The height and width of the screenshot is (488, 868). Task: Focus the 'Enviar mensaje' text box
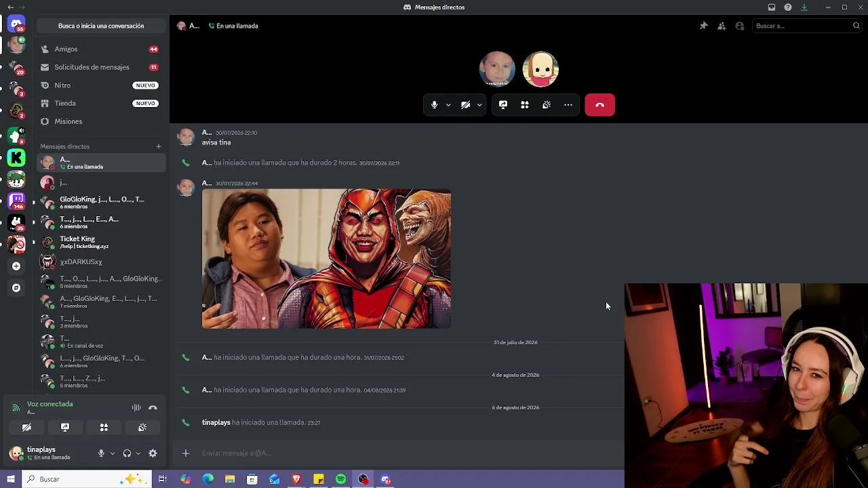pyautogui.click(x=407, y=453)
